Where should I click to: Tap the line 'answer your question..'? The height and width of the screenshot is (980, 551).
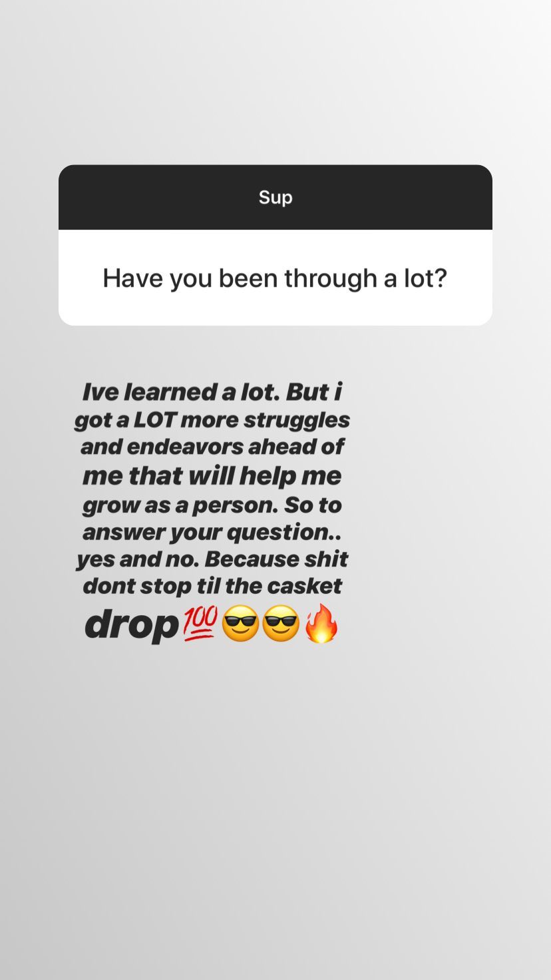[x=212, y=533]
